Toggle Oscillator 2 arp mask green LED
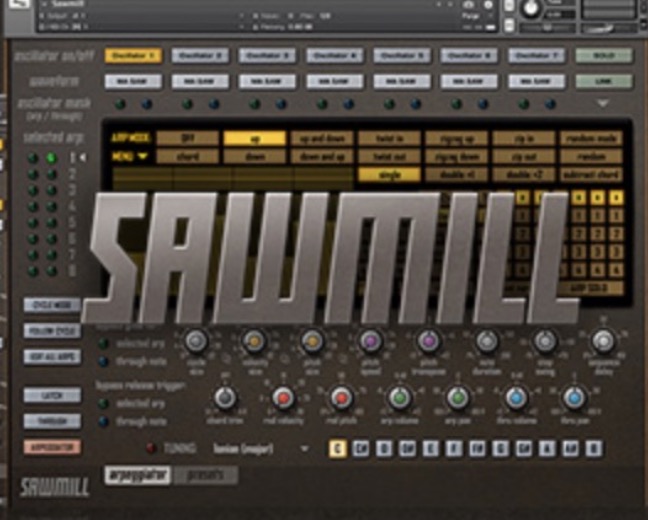 188,104
